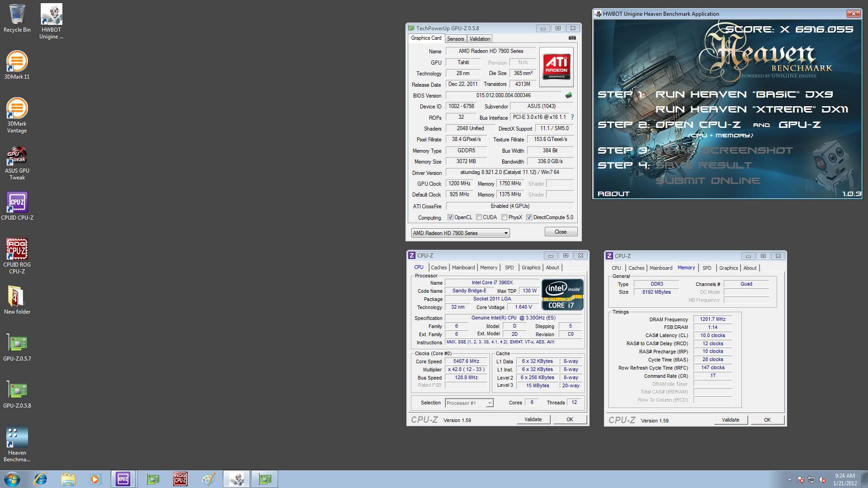Image resolution: width=868 pixels, height=488 pixels.
Task: Open the SPD tab in the left CPU-Z window
Action: [x=509, y=267]
